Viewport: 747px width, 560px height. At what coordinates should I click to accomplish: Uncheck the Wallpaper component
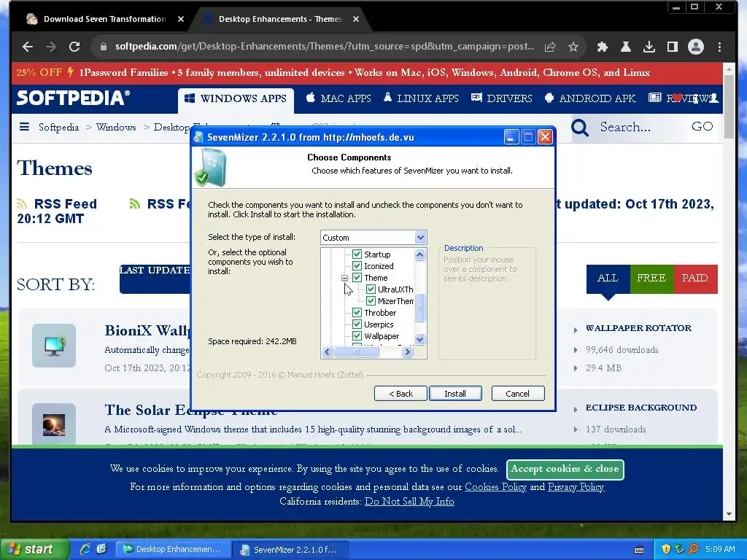click(357, 335)
